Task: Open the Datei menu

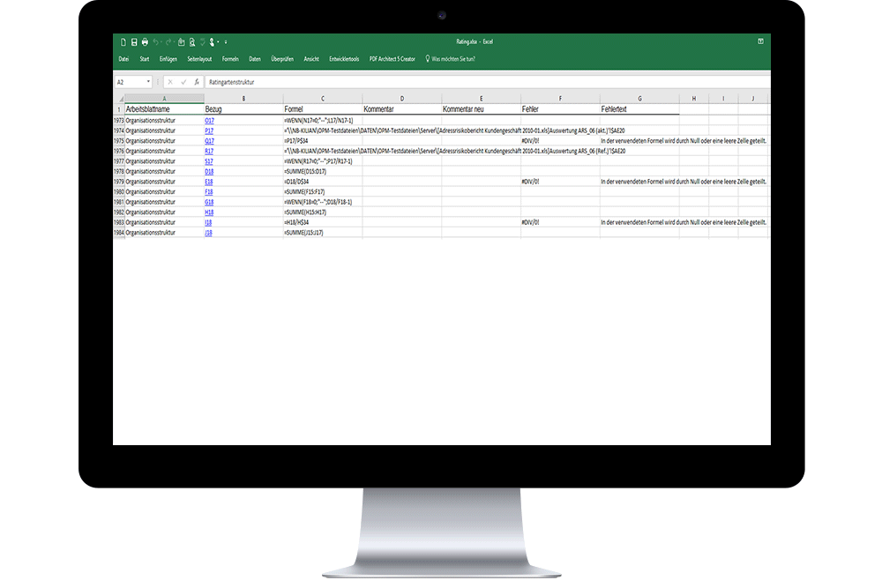Action: point(124,59)
